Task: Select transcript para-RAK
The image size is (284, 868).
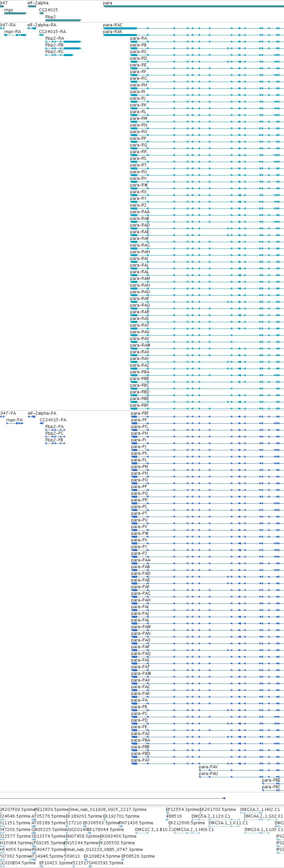Action: pyautogui.click(x=113, y=32)
